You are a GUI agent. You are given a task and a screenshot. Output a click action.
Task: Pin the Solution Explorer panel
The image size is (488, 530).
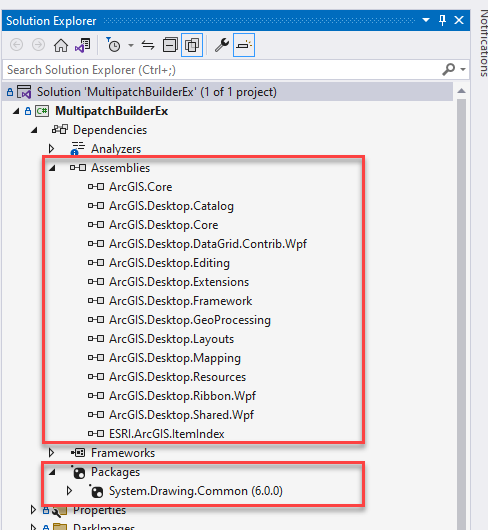click(442, 21)
